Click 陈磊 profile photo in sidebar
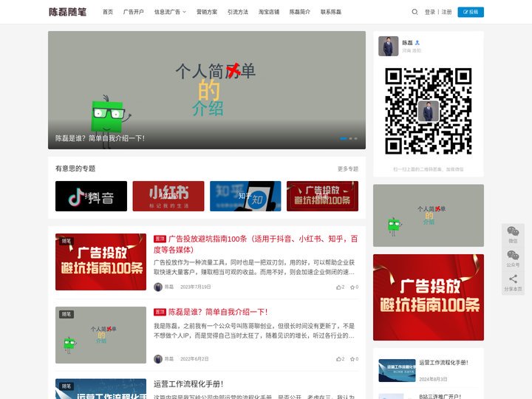Viewport: 532px width, 399px height. point(388,46)
